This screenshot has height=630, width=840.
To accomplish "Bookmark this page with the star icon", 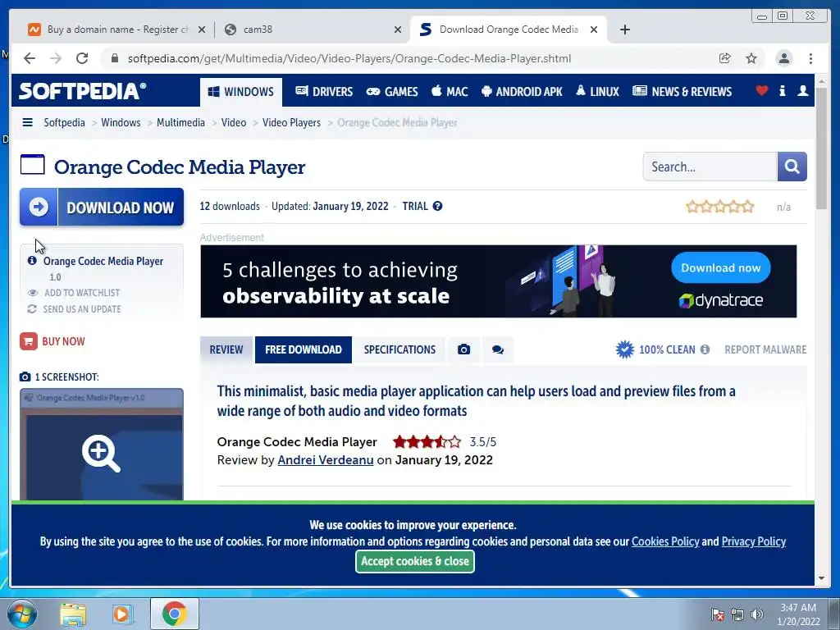I will tap(751, 58).
